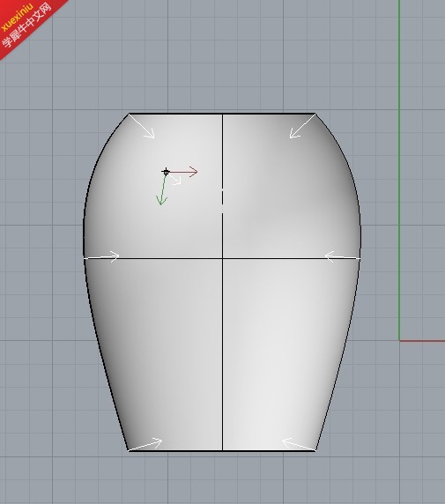Click the red world X-axis line
445x504 pixels.
point(422,341)
